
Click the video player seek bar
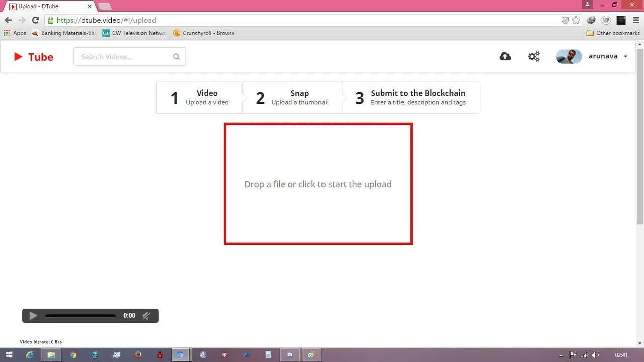click(80, 316)
